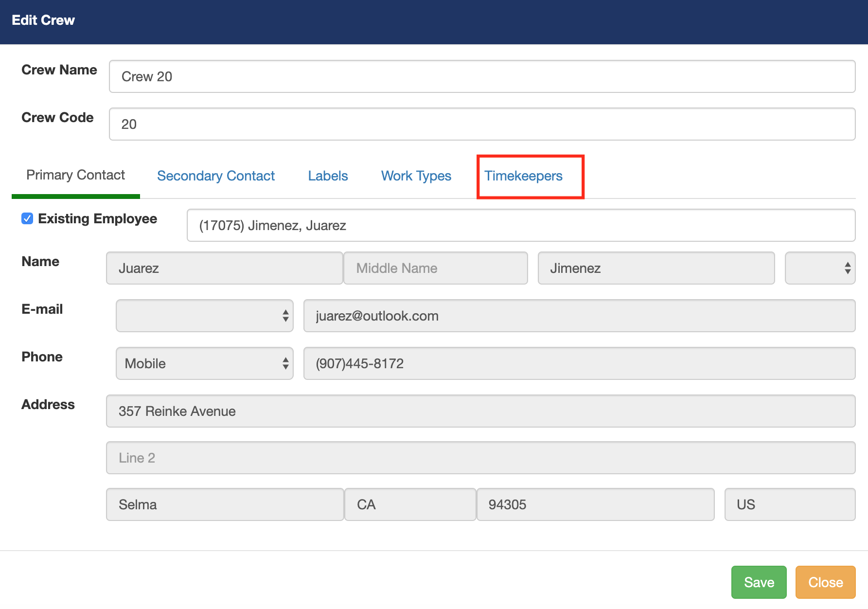Click the phone number field

tap(579, 363)
